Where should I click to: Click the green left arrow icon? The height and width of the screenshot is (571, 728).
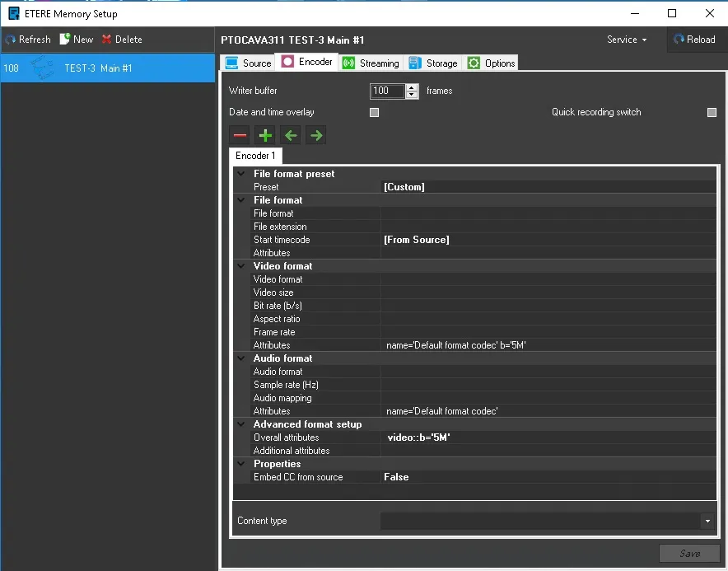point(291,135)
